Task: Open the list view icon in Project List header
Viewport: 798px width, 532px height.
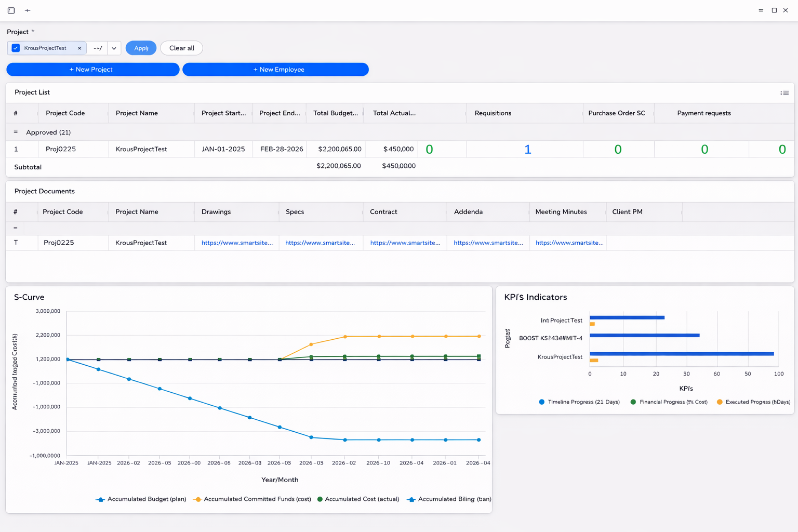Action: 784,92
